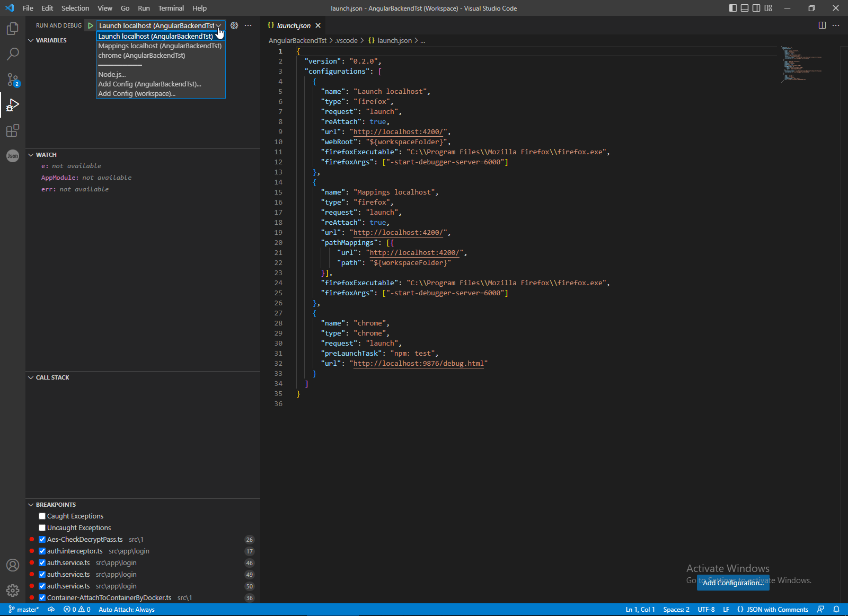Click the green Start Debugging play icon
Viewport: 848px width, 616px height.
coord(91,25)
